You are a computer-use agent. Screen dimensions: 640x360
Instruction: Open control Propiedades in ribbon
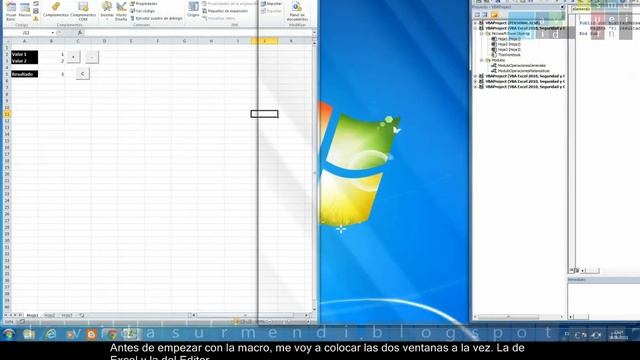tap(144, 4)
